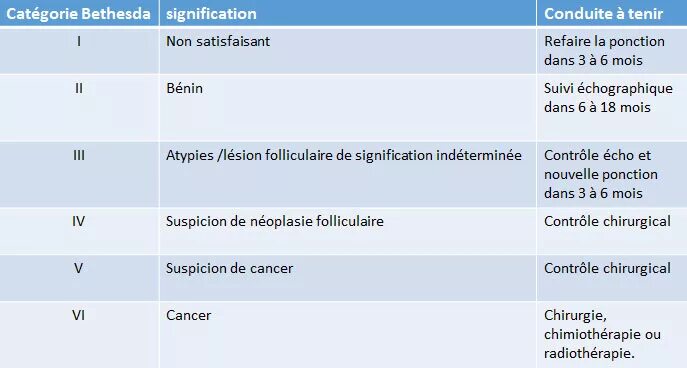Select the category I cell
This screenshot has height=368, width=687.
[79, 50]
